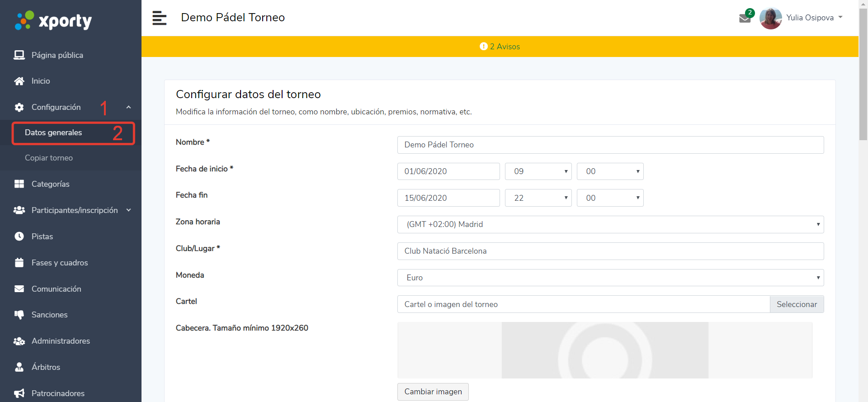Toggle the sidebar hamburger menu

(x=159, y=18)
